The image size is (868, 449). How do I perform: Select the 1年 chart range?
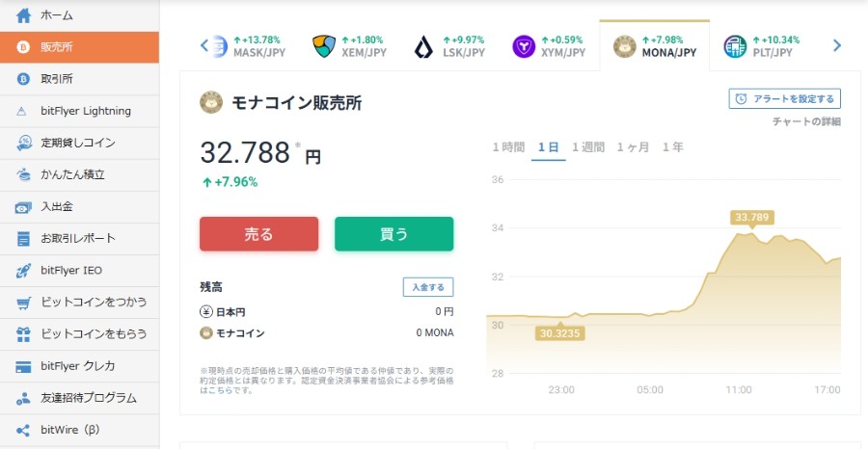[672, 147]
